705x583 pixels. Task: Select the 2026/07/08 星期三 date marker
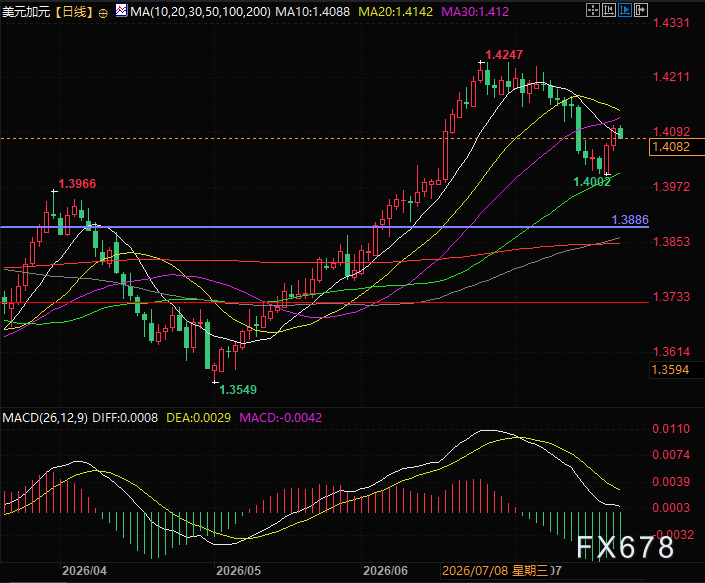tap(495, 571)
